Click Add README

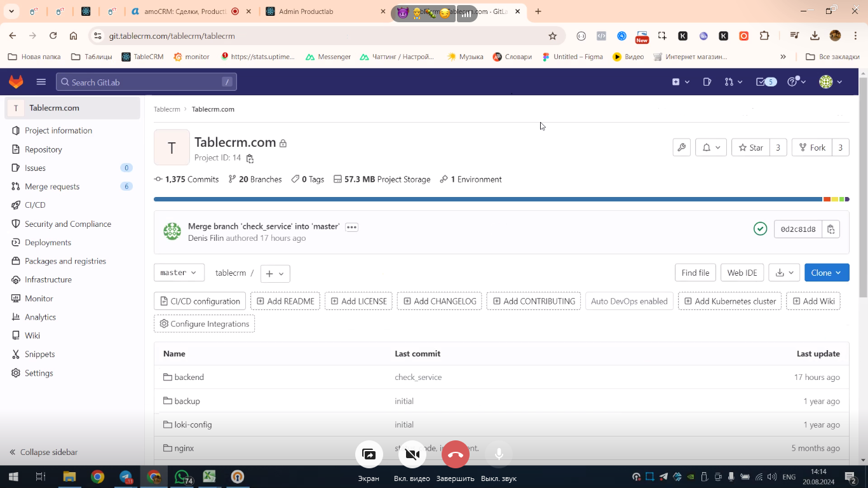pyautogui.click(x=285, y=301)
